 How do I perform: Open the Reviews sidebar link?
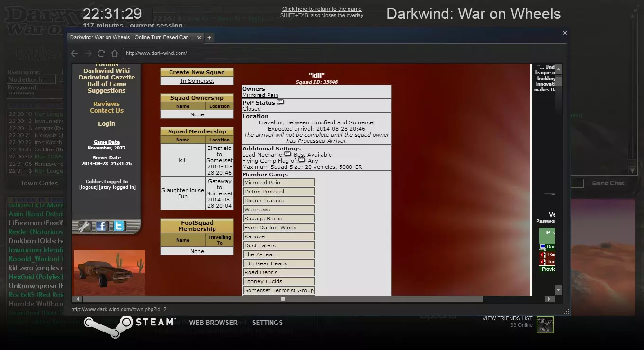[x=107, y=104]
